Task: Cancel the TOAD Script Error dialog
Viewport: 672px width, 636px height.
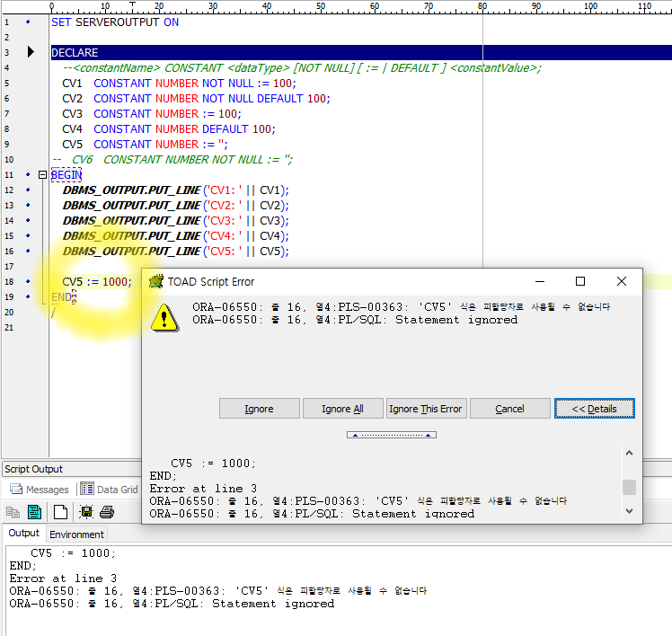Action: click(x=509, y=409)
